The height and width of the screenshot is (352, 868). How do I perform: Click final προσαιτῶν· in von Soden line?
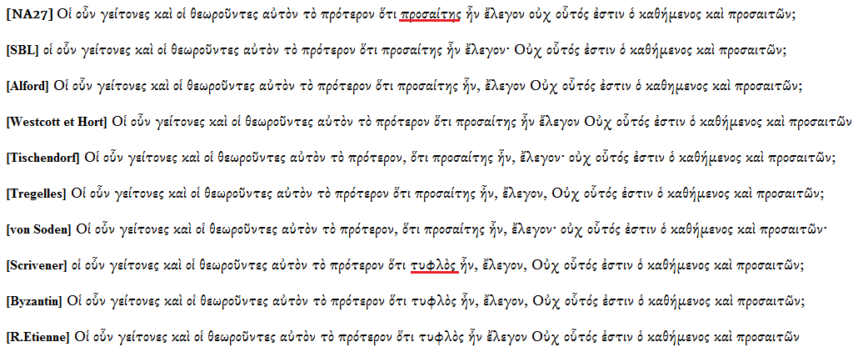click(x=795, y=229)
